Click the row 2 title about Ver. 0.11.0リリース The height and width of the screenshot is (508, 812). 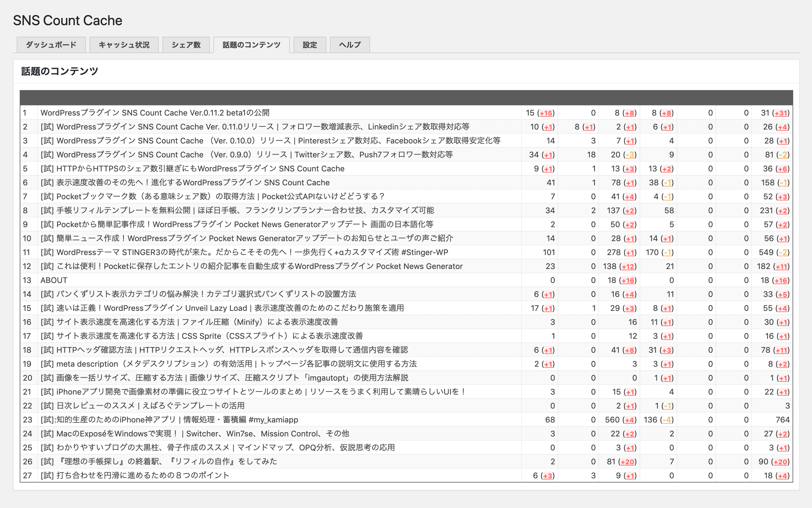point(255,127)
